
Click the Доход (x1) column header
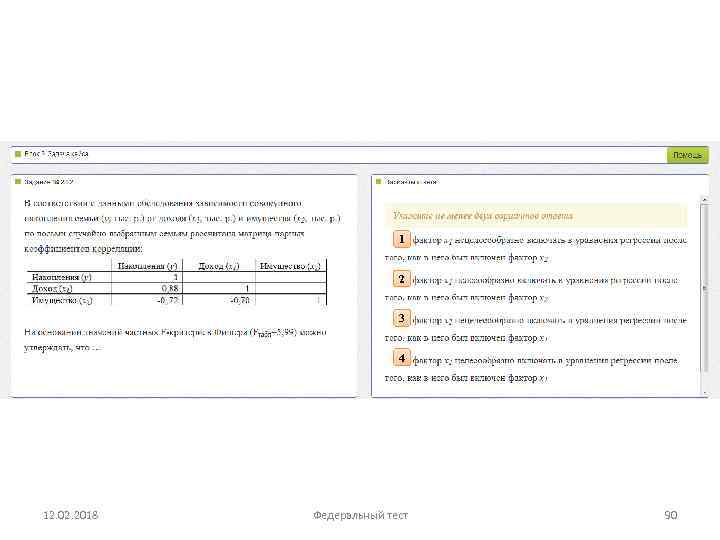219,266
